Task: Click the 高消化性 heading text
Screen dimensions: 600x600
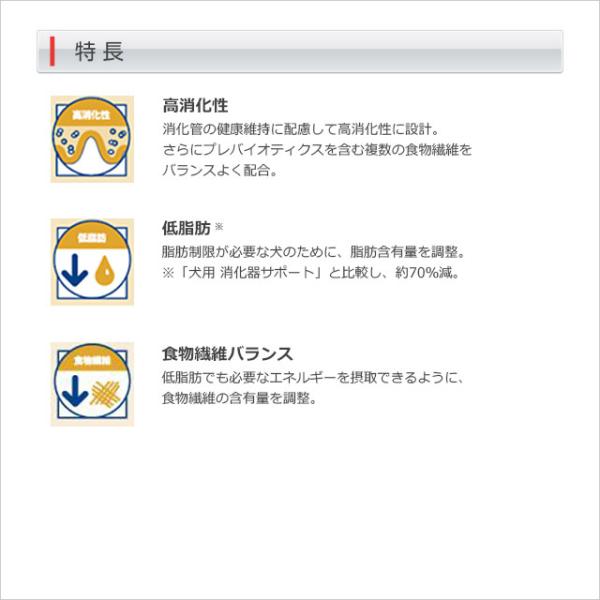Action: tap(195, 106)
